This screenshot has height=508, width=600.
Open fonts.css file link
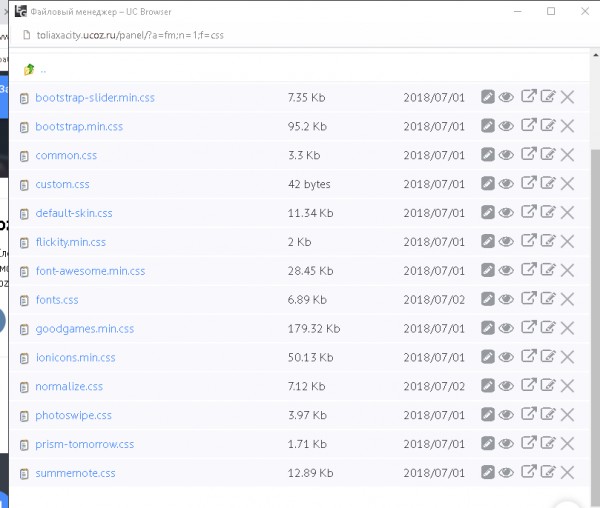click(x=57, y=300)
